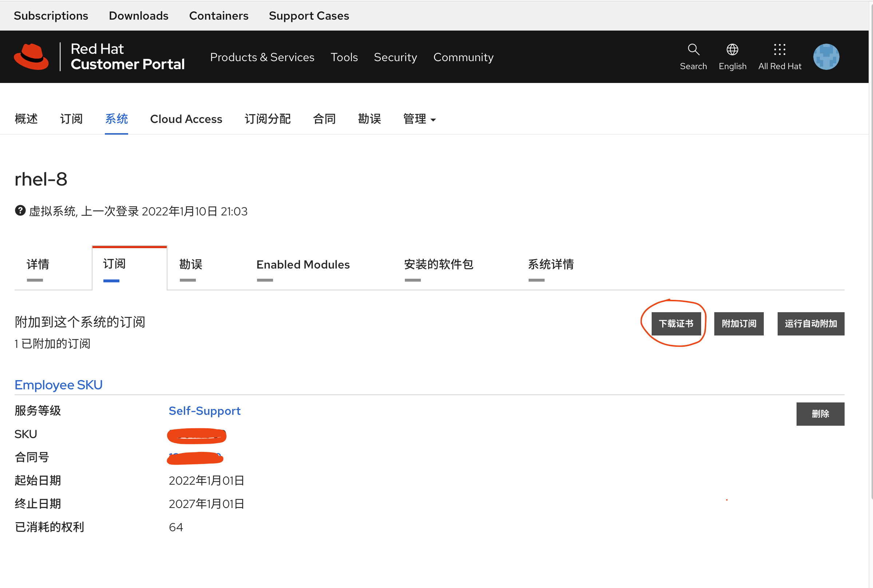The width and height of the screenshot is (873, 588).
Task: Switch to the 详情 tab
Action: [x=38, y=265]
